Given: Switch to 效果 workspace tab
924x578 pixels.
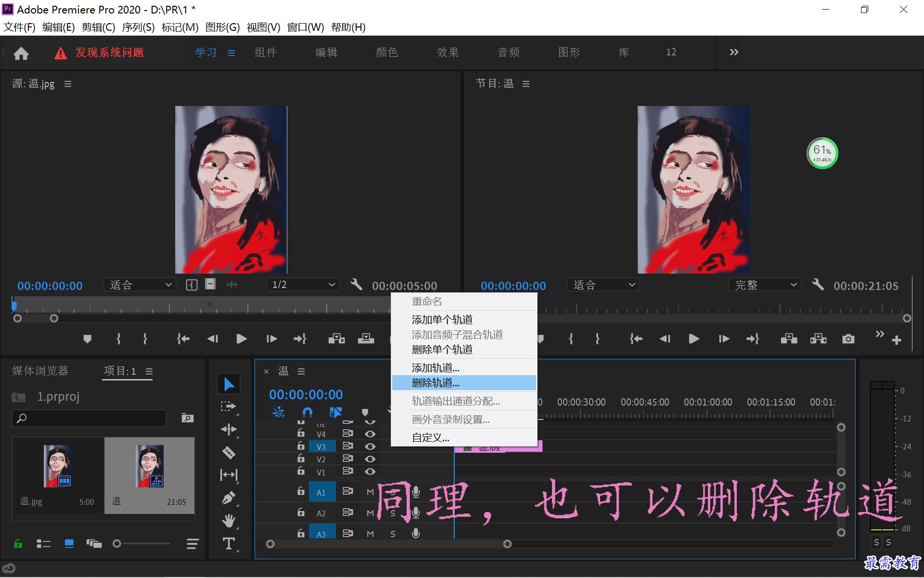Looking at the screenshot, I should point(448,52).
